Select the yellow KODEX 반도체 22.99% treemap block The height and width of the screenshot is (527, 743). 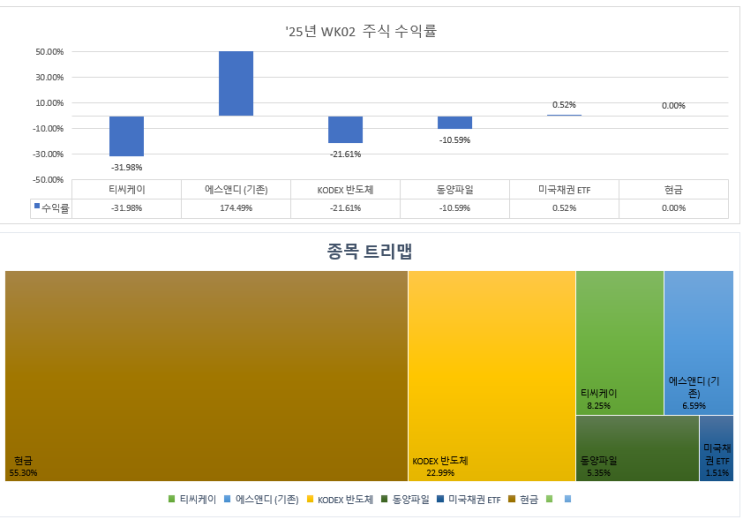pos(492,376)
